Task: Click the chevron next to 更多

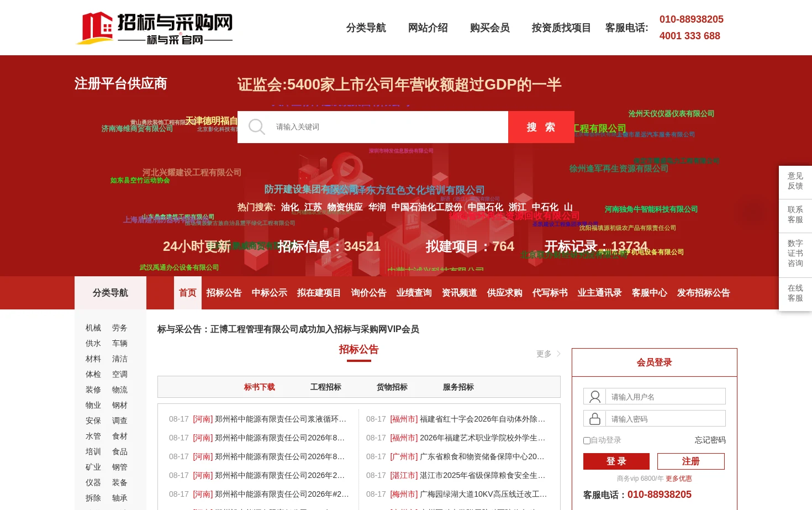Action: [x=558, y=354]
